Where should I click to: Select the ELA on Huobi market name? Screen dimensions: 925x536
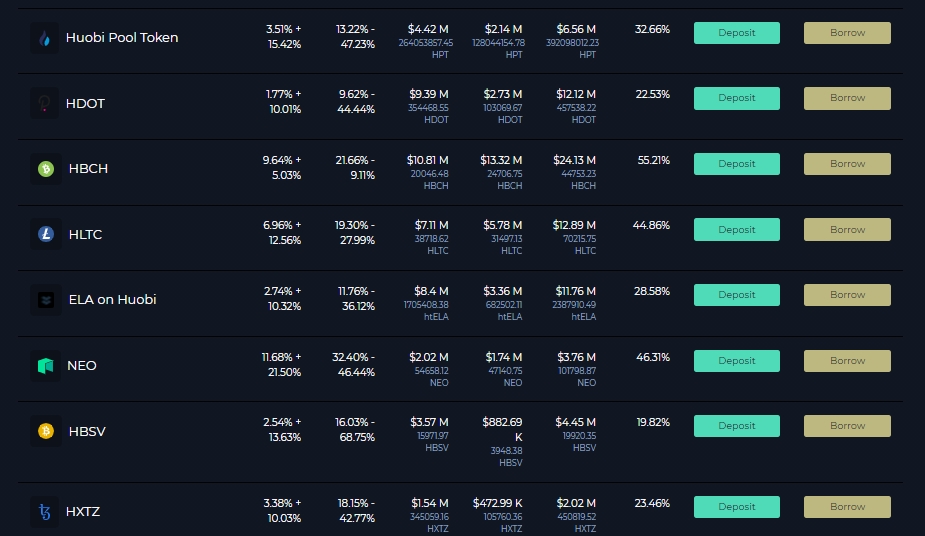[112, 300]
